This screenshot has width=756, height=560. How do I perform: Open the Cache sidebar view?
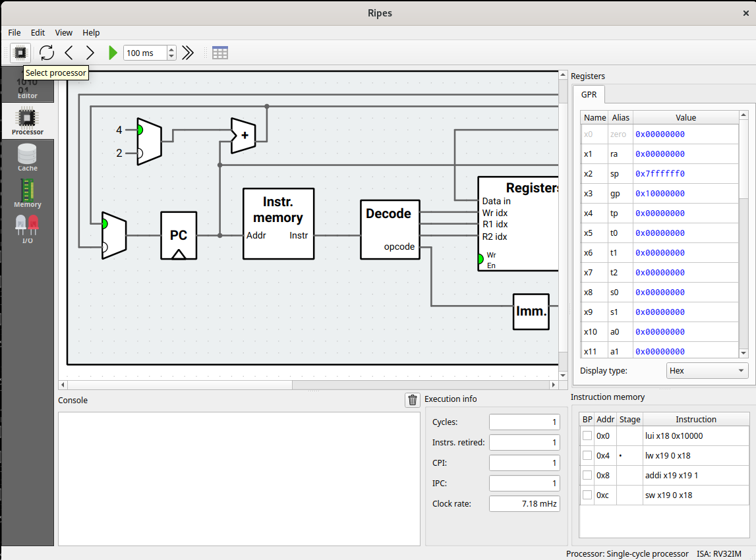pyautogui.click(x=28, y=157)
